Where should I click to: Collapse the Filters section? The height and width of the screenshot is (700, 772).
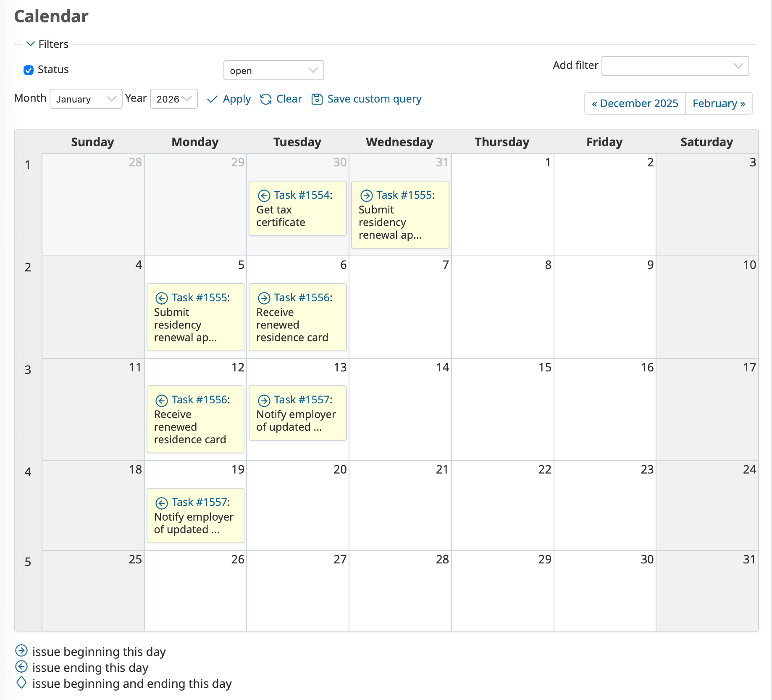(x=30, y=44)
